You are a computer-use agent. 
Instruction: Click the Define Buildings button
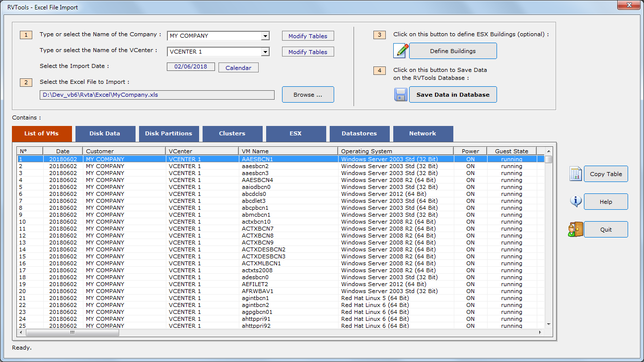(452, 50)
